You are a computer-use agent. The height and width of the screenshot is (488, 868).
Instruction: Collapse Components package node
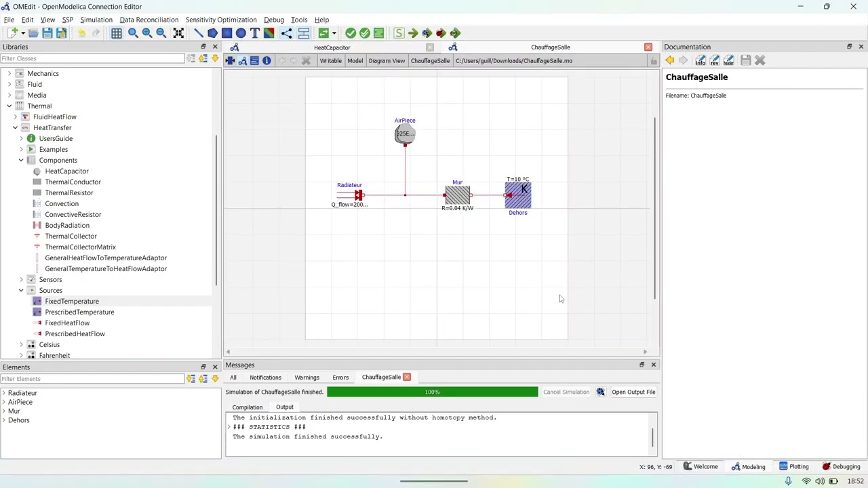coord(21,160)
